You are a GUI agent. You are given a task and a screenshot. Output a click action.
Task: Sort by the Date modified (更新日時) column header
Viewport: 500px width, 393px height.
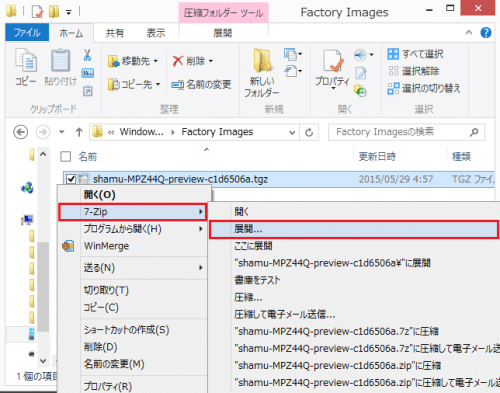click(377, 156)
